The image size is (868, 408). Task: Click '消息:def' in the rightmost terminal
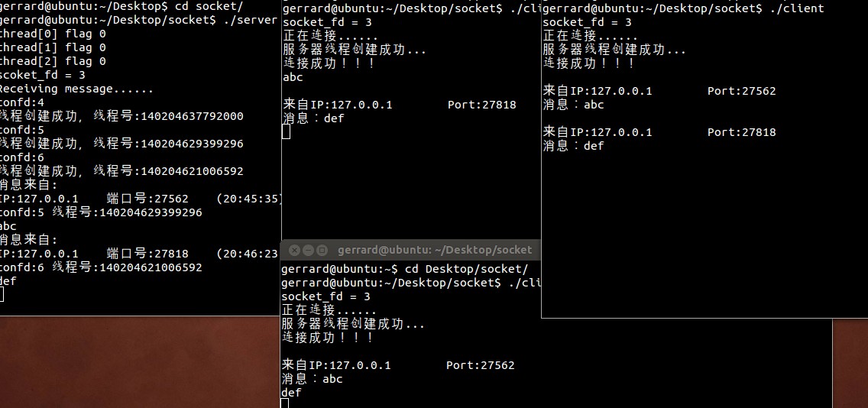pyautogui.click(x=573, y=146)
